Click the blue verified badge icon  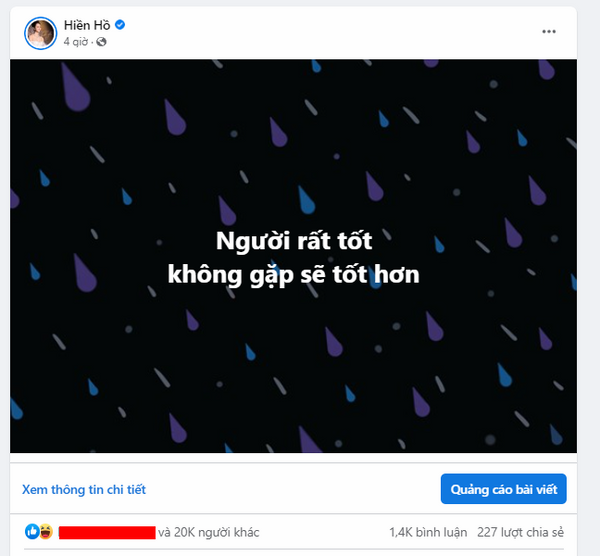[x=120, y=25]
